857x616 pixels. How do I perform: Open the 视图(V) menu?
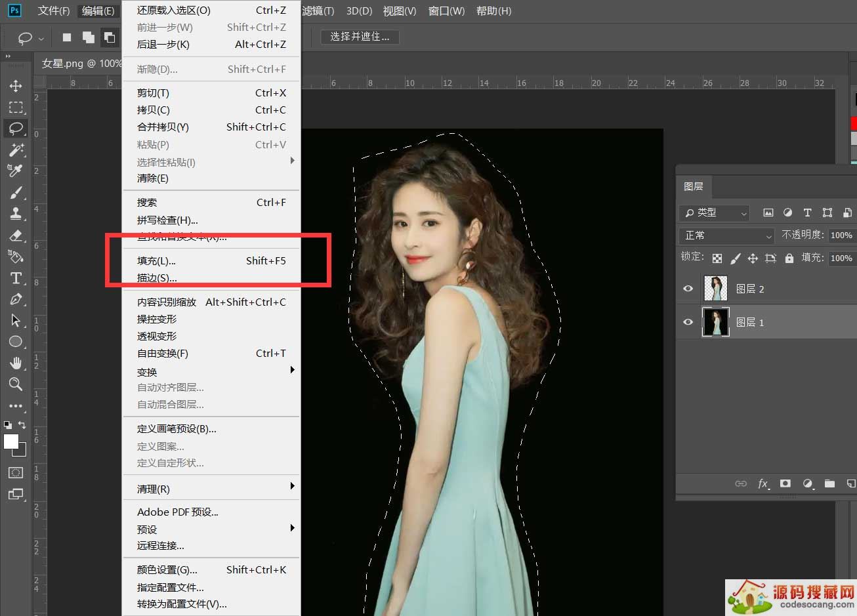coord(400,10)
